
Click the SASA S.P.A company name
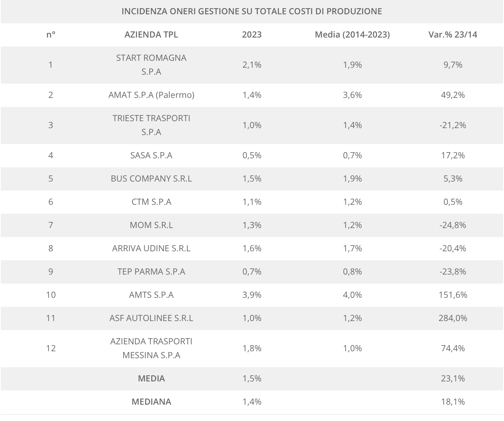[151, 155]
